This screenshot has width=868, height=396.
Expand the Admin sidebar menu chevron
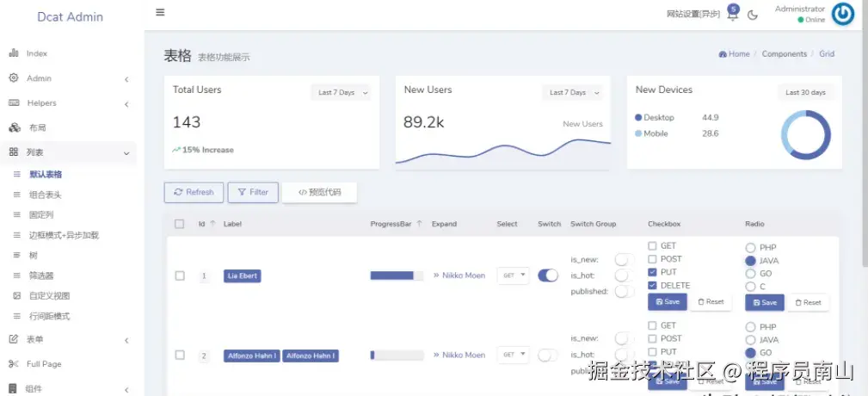point(126,79)
